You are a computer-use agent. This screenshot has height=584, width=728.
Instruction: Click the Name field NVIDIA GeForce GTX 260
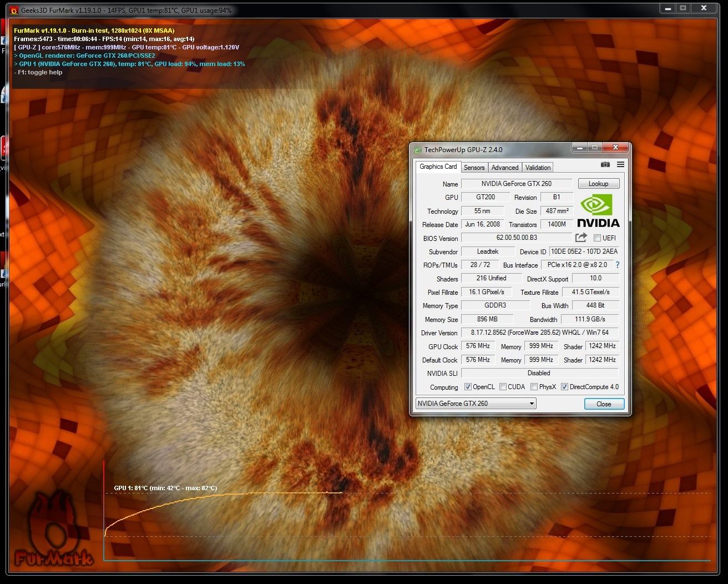click(517, 184)
